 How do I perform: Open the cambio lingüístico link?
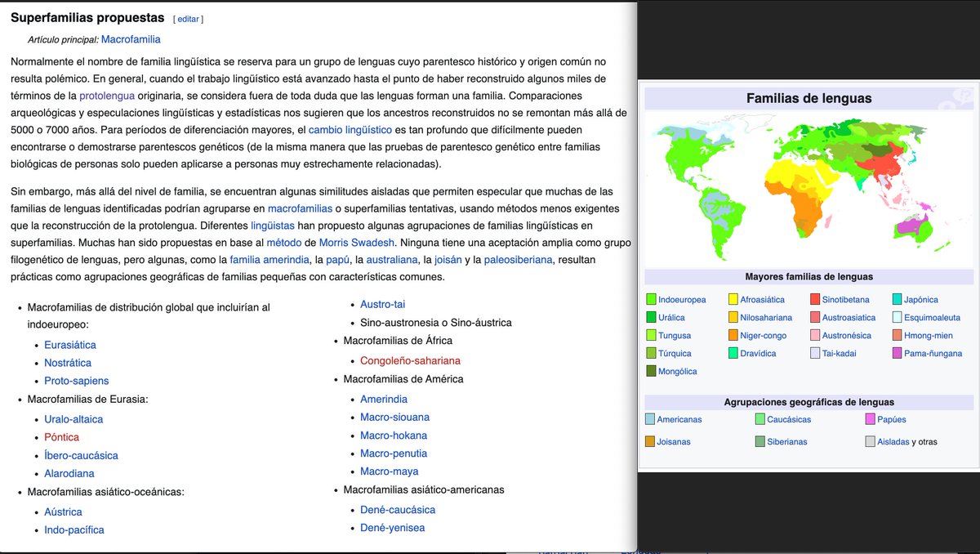coord(350,130)
